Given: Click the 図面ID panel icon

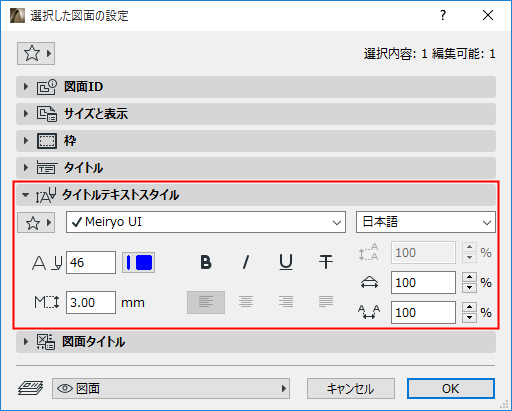Looking at the screenshot, I should pyautogui.click(x=47, y=87).
